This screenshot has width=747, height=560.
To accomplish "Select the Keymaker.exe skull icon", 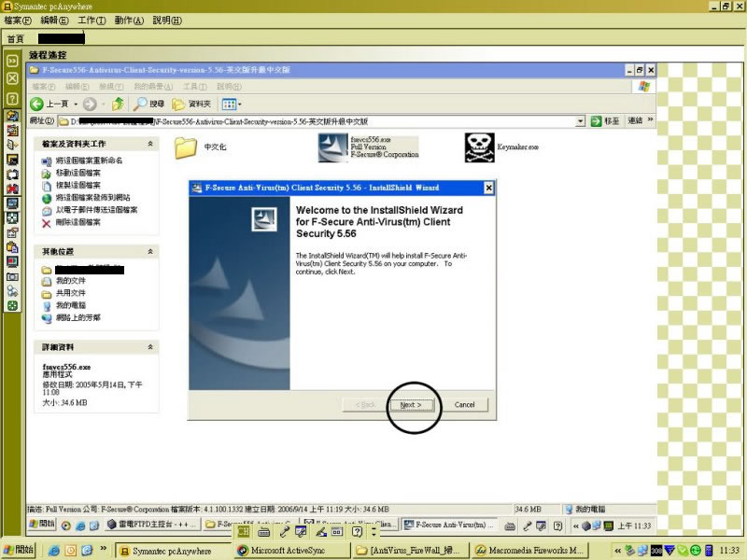I will pos(479,147).
